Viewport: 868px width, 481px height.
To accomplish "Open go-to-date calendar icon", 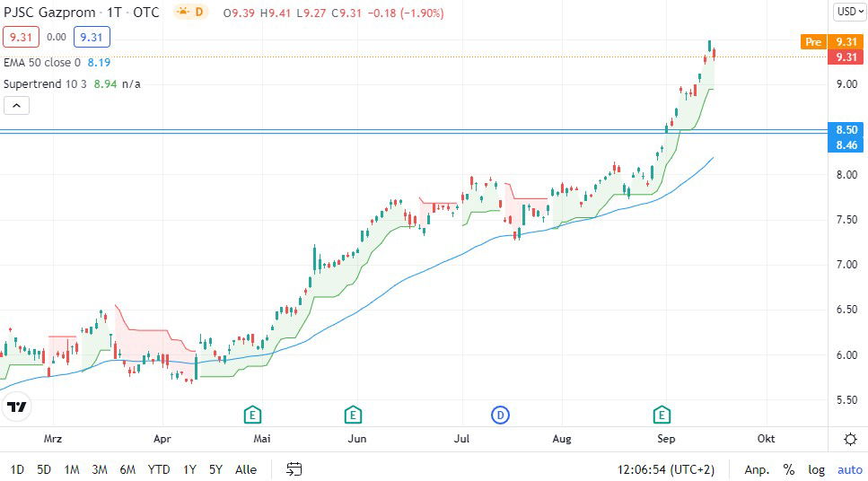I will [294, 469].
